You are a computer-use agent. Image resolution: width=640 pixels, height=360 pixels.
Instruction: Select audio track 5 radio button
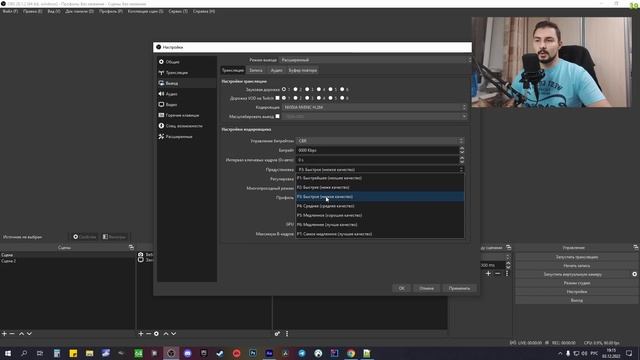[x=331, y=89]
